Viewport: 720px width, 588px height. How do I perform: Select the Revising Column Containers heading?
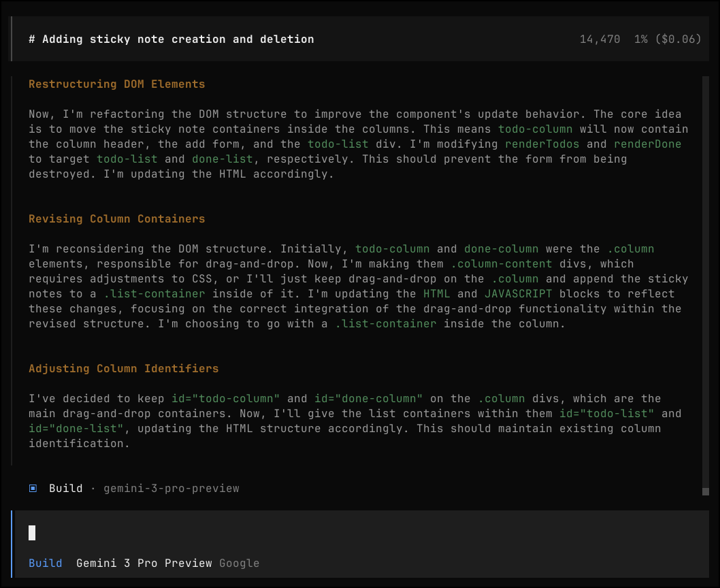point(116,219)
